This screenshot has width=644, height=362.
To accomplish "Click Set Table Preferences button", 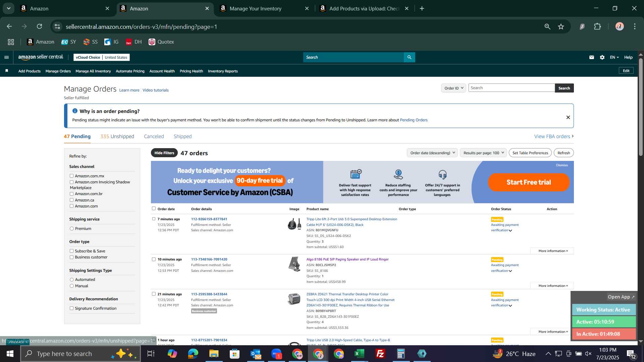I will (x=530, y=153).
